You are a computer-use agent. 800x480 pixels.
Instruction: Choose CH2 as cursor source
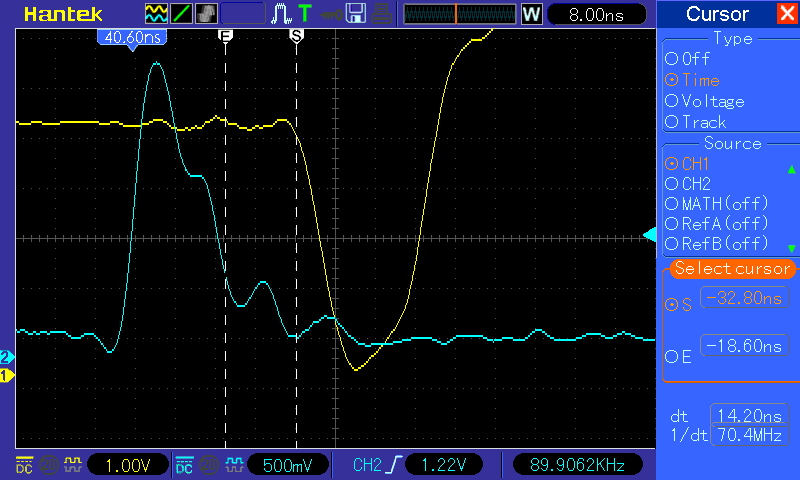[688, 184]
